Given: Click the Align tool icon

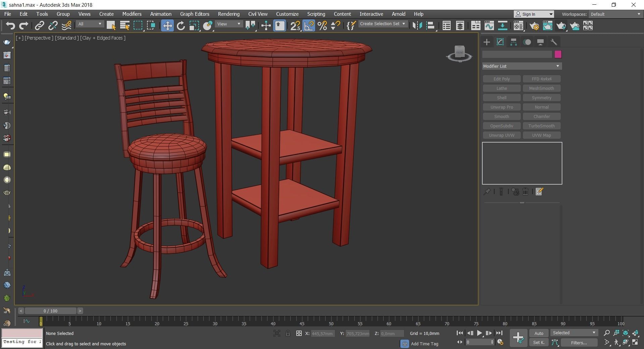Looking at the screenshot, I should pos(431,26).
